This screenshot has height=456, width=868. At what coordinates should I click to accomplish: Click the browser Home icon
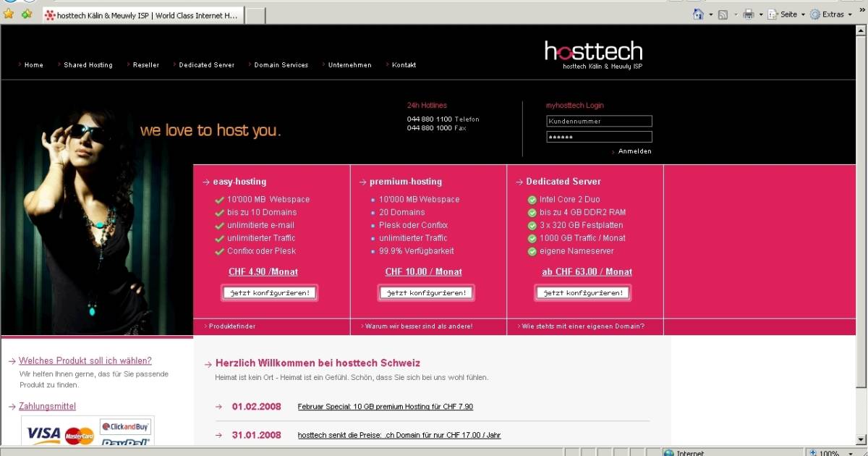[x=697, y=14]
